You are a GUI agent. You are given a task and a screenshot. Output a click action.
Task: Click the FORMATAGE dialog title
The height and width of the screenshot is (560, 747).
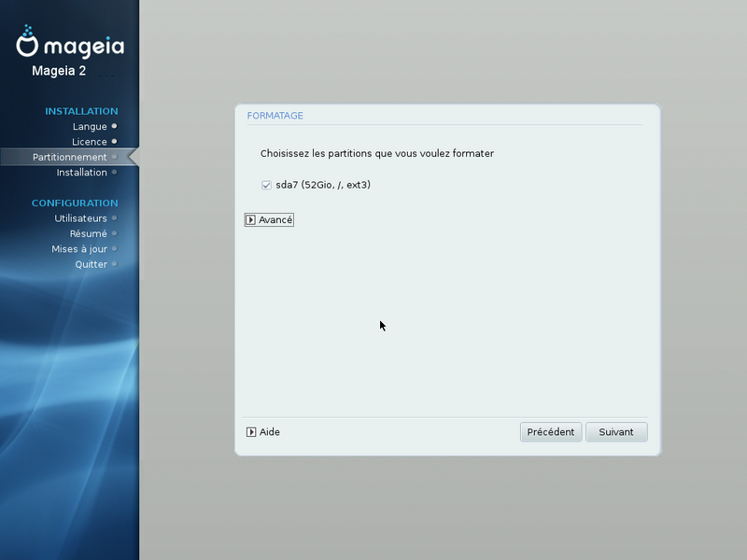pos(275,116)
